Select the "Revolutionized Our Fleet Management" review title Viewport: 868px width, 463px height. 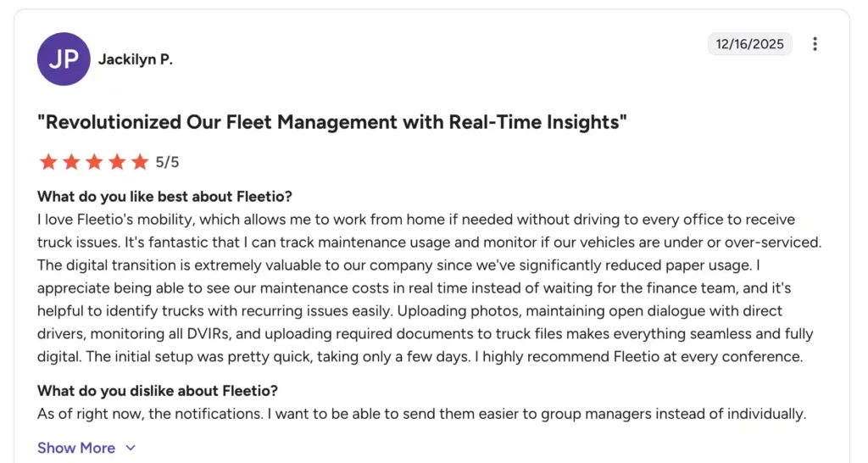[332, 122]
